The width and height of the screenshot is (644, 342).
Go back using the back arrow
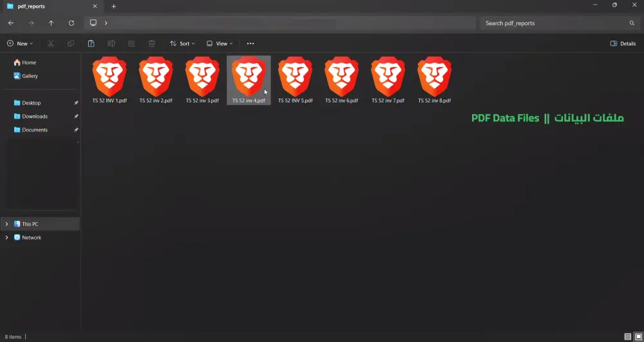pyautogui.click(x=11, y=23)
